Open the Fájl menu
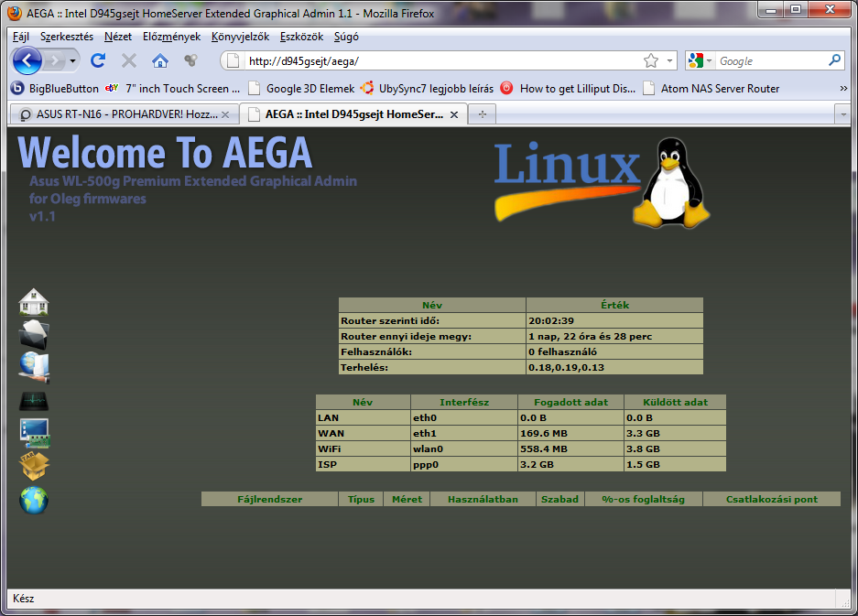Image resolution: width=858 pixels, height=616 pixels. (x=21, y=37)
